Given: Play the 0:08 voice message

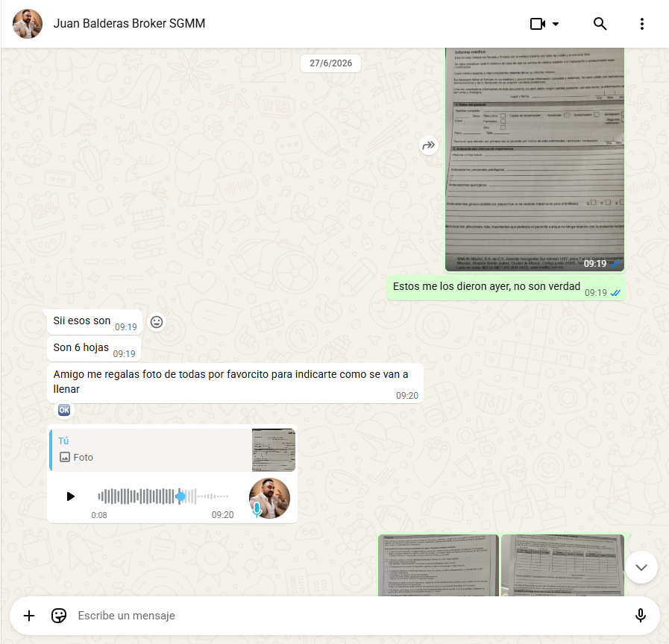Looking at the screenshot, I should [x=70, y=496].
